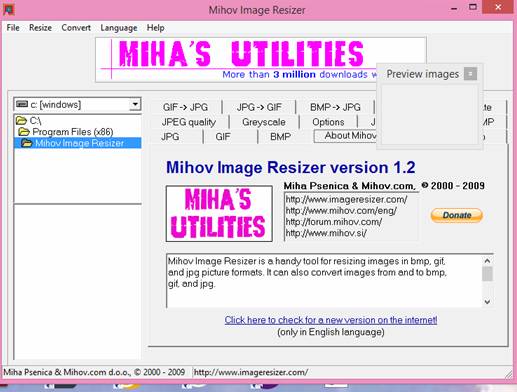Select the BMP resize tab
The height and width of the screenshot is (392, 517).
tap(280, 137)
